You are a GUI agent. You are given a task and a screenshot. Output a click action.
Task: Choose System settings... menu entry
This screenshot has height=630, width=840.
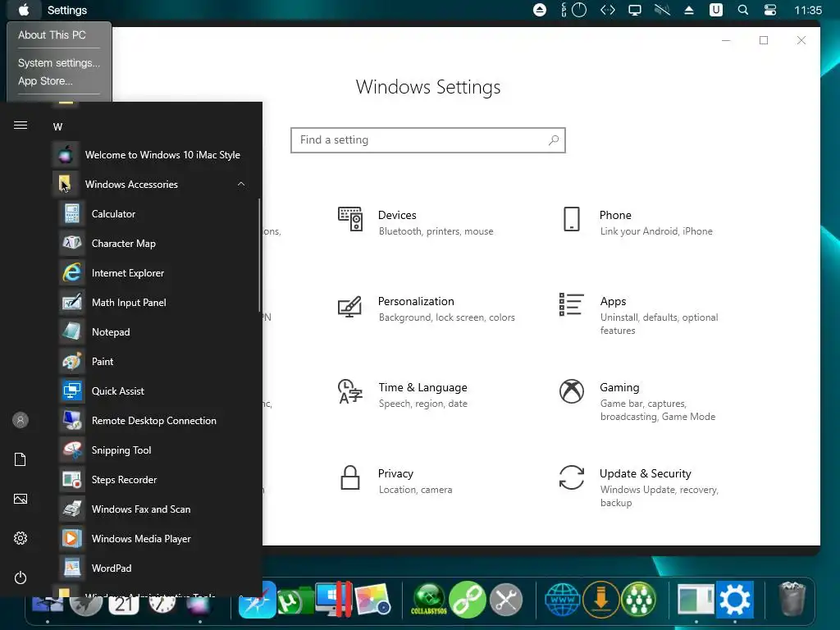[59, 62]
